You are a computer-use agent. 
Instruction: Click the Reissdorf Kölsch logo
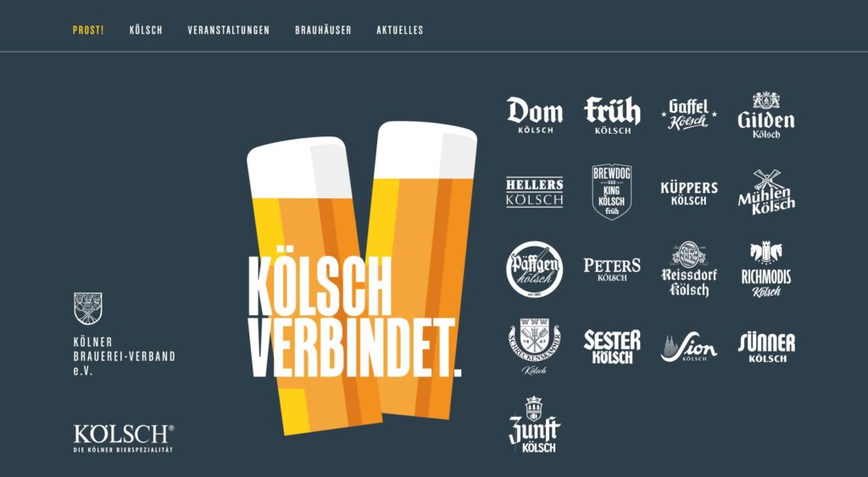click(x=689, y=269)
